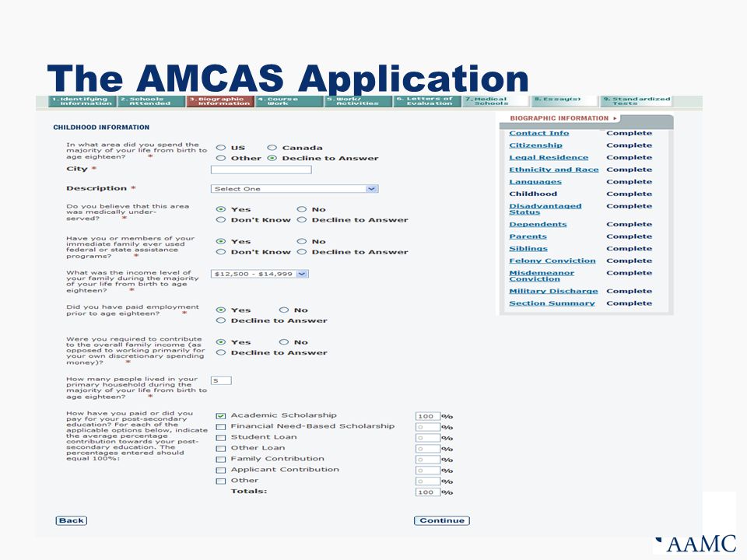Open Misdemeanor Conviction link
The image size is (747, 560).
pos(542,275)
